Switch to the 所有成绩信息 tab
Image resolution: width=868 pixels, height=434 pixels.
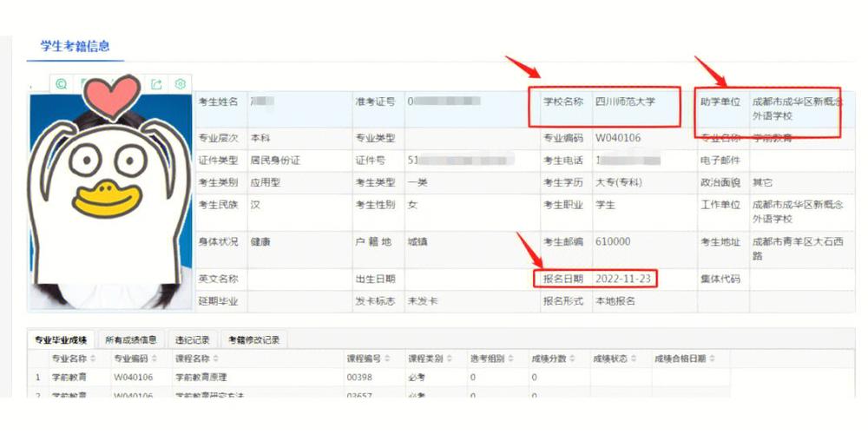pos(131,340)
